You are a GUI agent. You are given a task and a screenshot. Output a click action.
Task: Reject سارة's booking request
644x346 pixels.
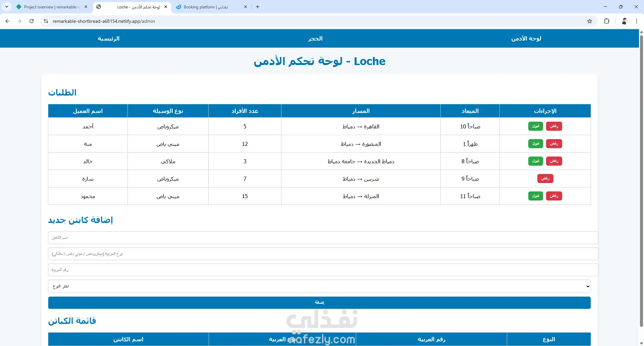point(545,179)
